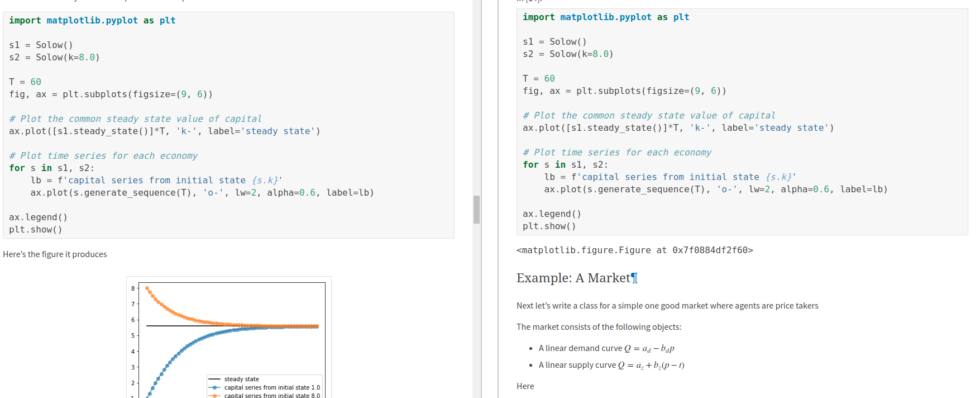Click "T = 60" in the right notebook cell

click(539, 79)
